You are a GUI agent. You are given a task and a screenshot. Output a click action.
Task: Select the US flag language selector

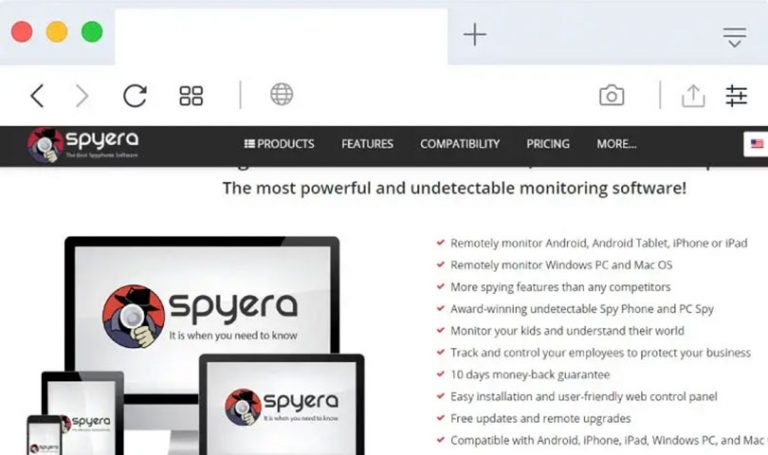[756, 144]
